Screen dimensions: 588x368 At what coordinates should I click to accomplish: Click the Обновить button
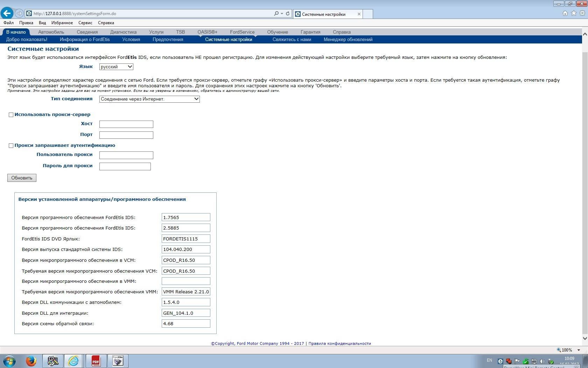click(x=22, y=178)
